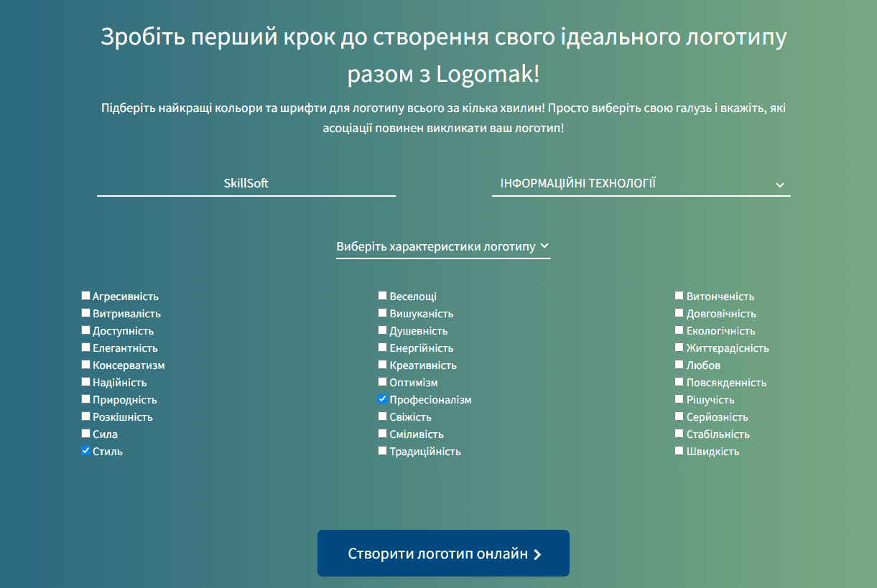Select the Рішучість characteristic

pos(679,399)
